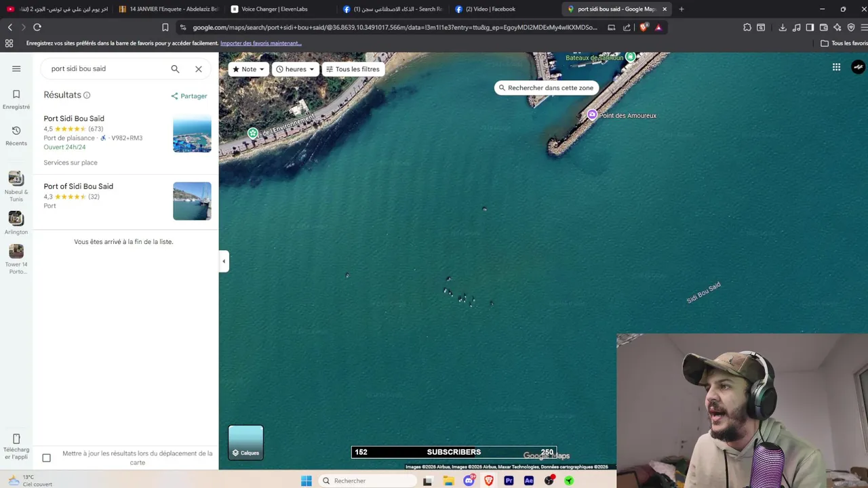Toggle the browser sidebar panel icon

pos(810,27)
